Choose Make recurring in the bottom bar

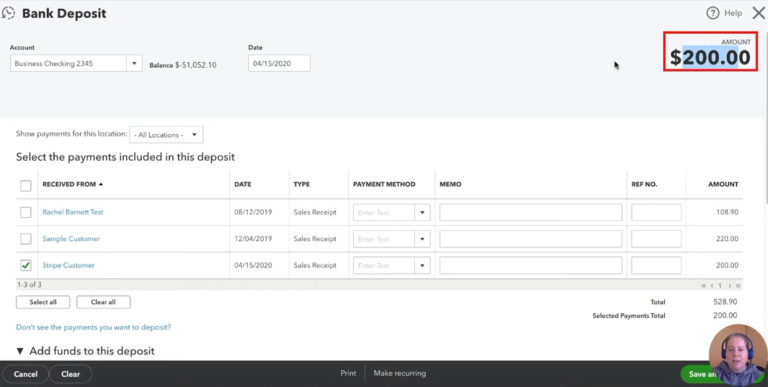pos(400,373)
